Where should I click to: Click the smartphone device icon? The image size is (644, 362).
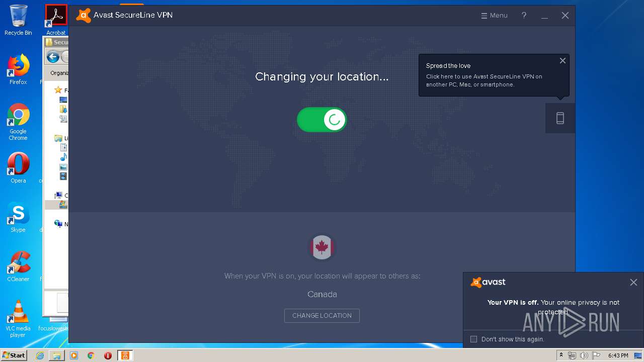tap(560, 118)
